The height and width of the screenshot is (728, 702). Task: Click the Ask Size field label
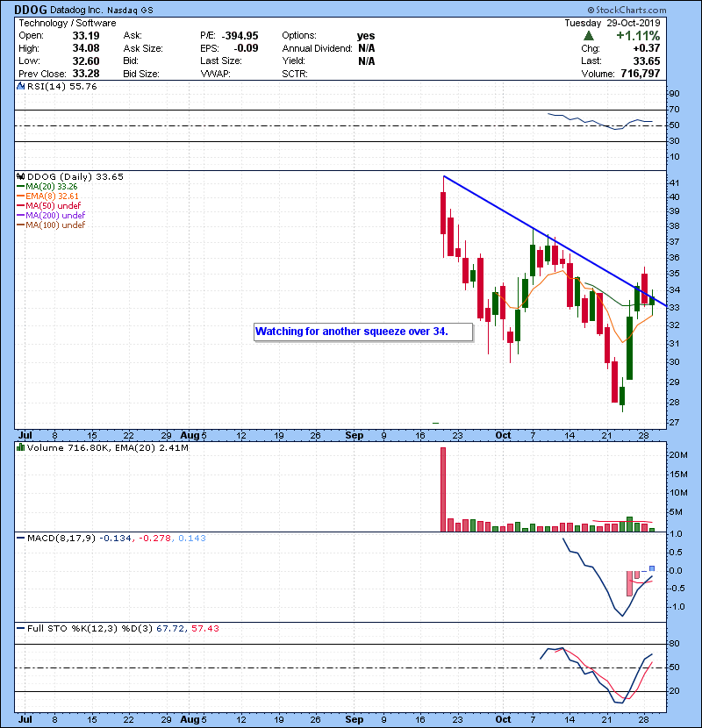tap(143, 48)
